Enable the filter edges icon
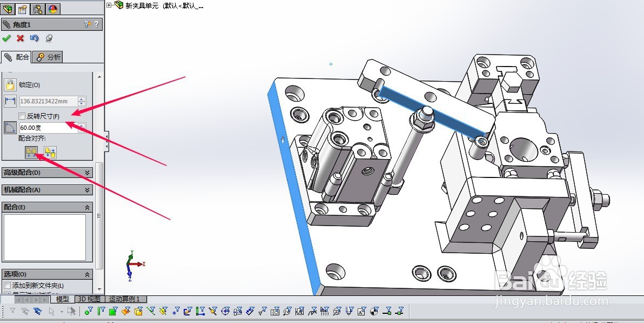 pos(101,311)
